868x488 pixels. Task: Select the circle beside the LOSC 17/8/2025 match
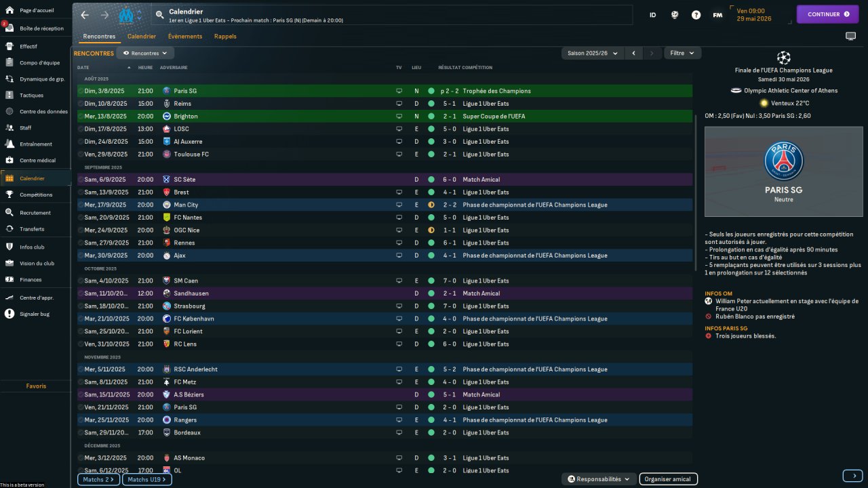coord(81,129)
